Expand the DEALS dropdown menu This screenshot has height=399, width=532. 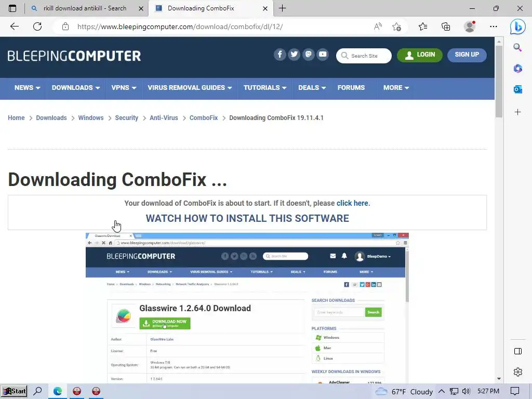[x=312, y=87]
